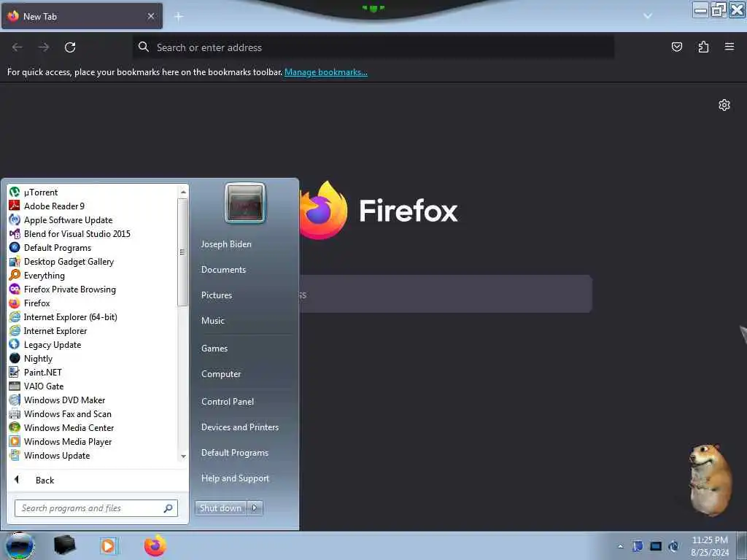747x560 pixels.
Task: Open Documents from the Start menu
Action: pos(223,270)
